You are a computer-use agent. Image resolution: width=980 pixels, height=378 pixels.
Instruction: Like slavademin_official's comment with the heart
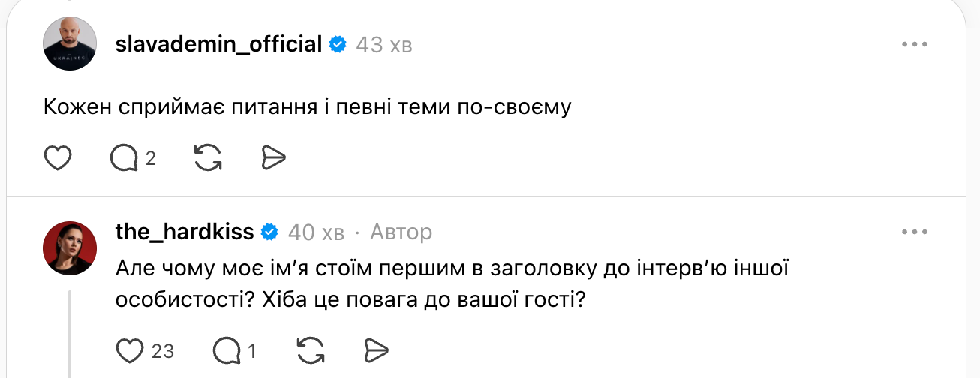click(59, 158)
